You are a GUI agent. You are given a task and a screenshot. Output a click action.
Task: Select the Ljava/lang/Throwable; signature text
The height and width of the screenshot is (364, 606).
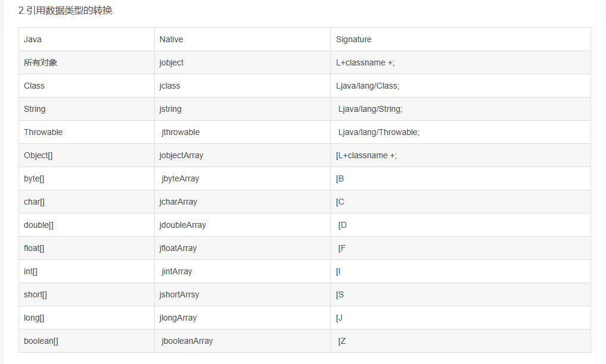(379, 132)
